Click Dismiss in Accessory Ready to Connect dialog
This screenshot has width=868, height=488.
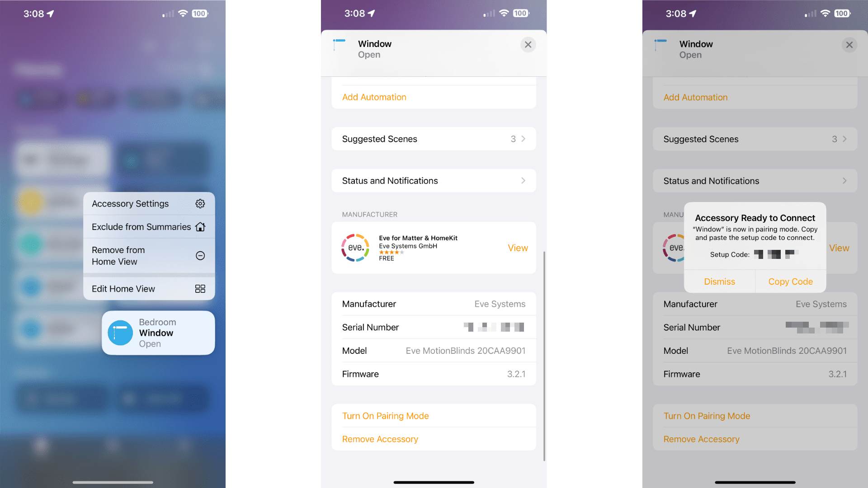720,281
